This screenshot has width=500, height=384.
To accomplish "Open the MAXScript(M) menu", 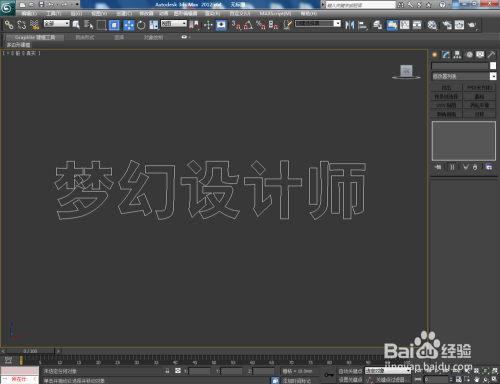I will pos(275,13).
